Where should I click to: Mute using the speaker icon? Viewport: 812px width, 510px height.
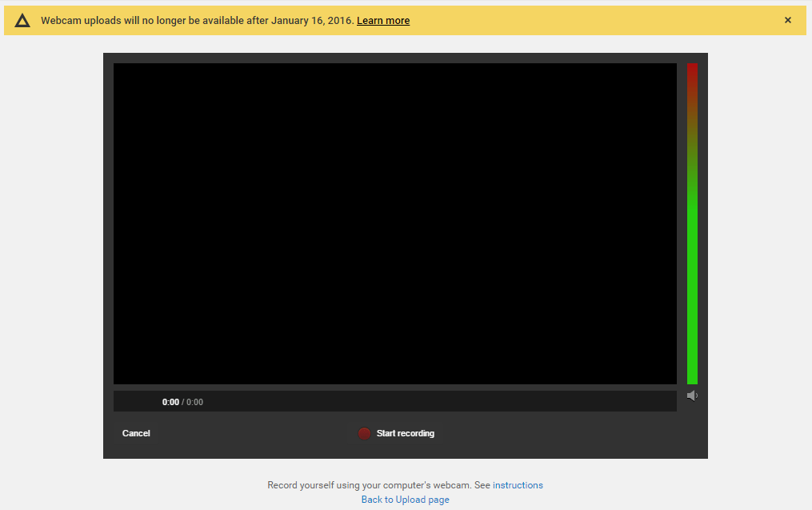(692, 396)
